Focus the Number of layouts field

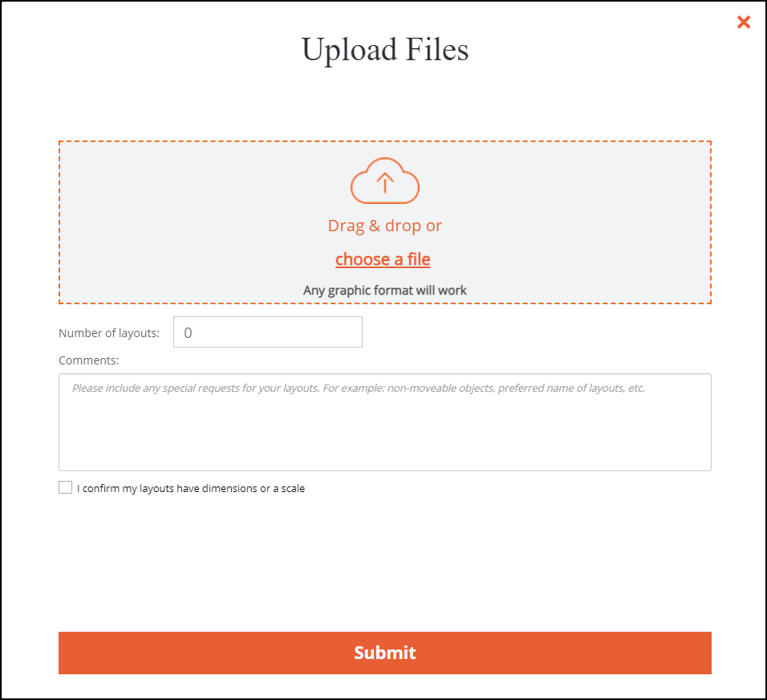tap(268, 332)
